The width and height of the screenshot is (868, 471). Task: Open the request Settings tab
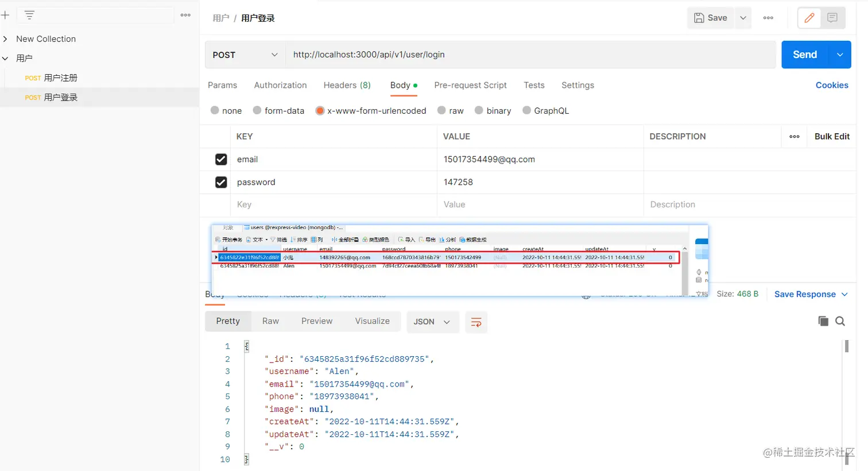pos(578,85)
